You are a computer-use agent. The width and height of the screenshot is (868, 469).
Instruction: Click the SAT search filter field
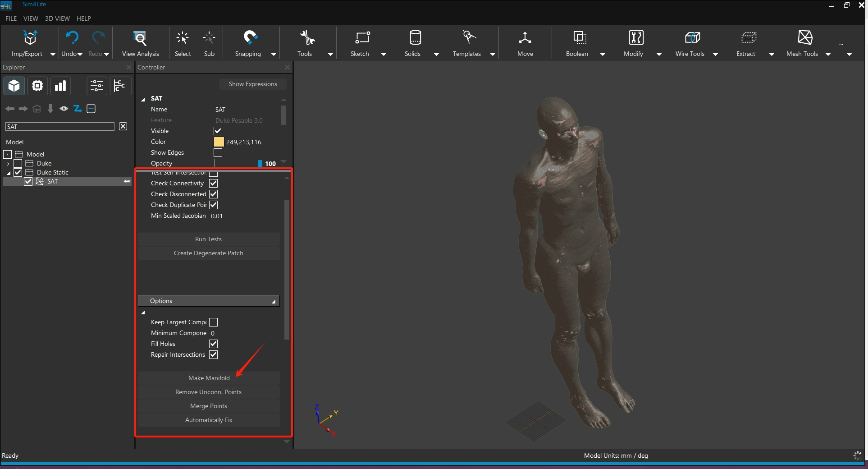[x=60, y=127]
